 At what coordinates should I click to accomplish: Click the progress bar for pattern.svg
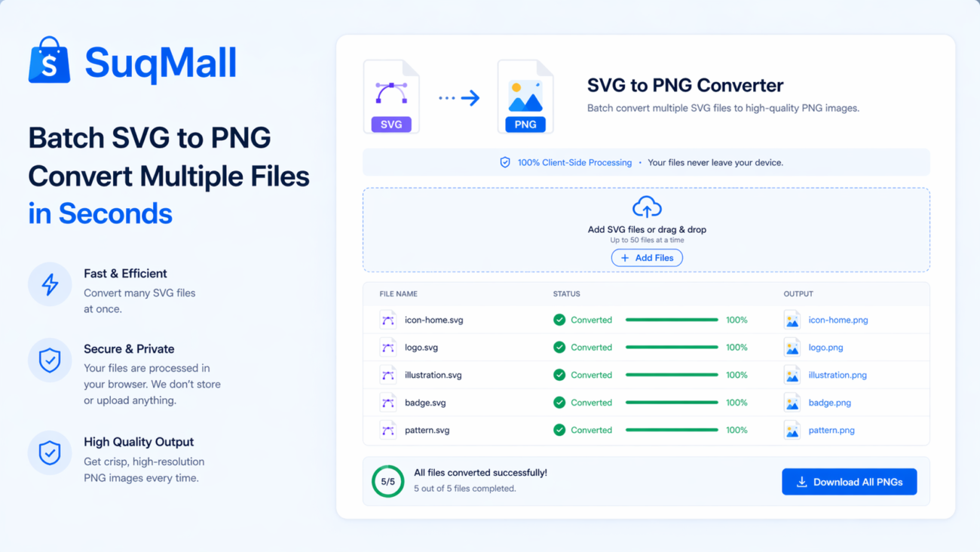pos(672,430)
